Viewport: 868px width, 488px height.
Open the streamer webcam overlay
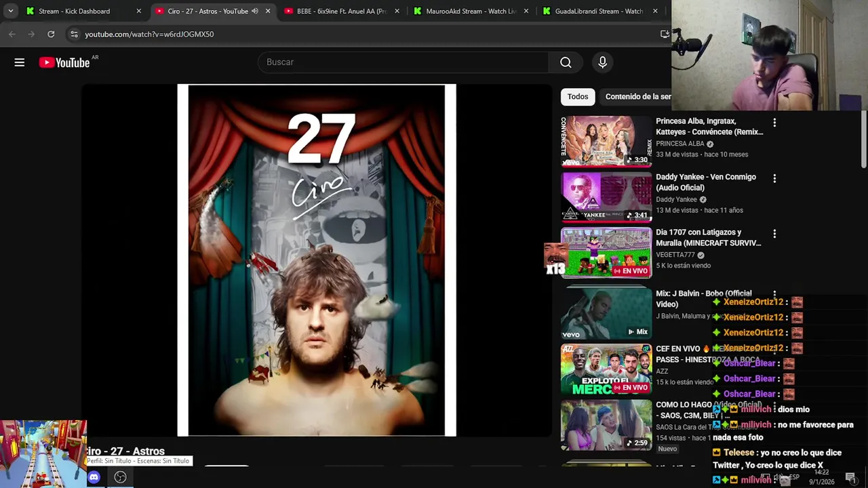click(x=770, y=55)
